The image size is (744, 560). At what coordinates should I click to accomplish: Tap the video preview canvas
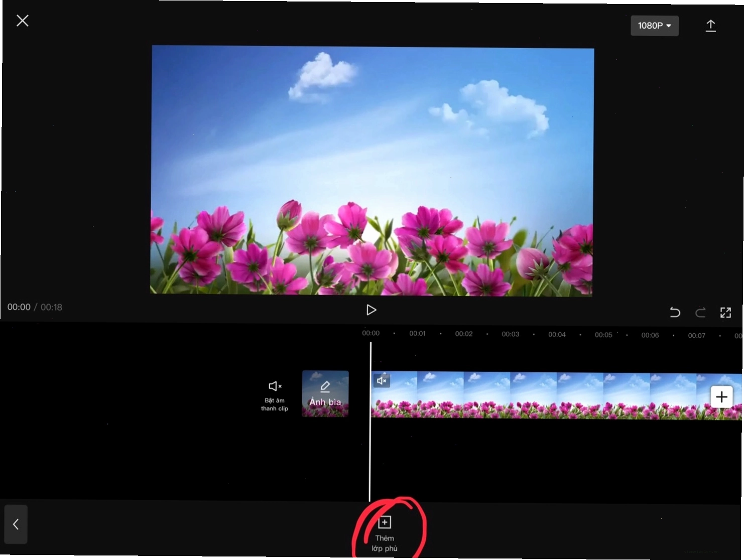click(x=372, y=171)
